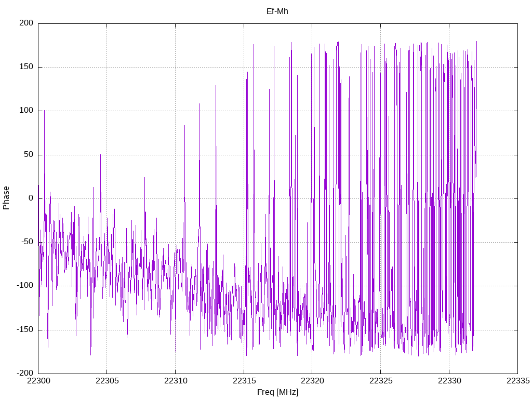The image size is (532, 399).
Task: Click the 22310 x-axis tick label
Action: point(176,381)
